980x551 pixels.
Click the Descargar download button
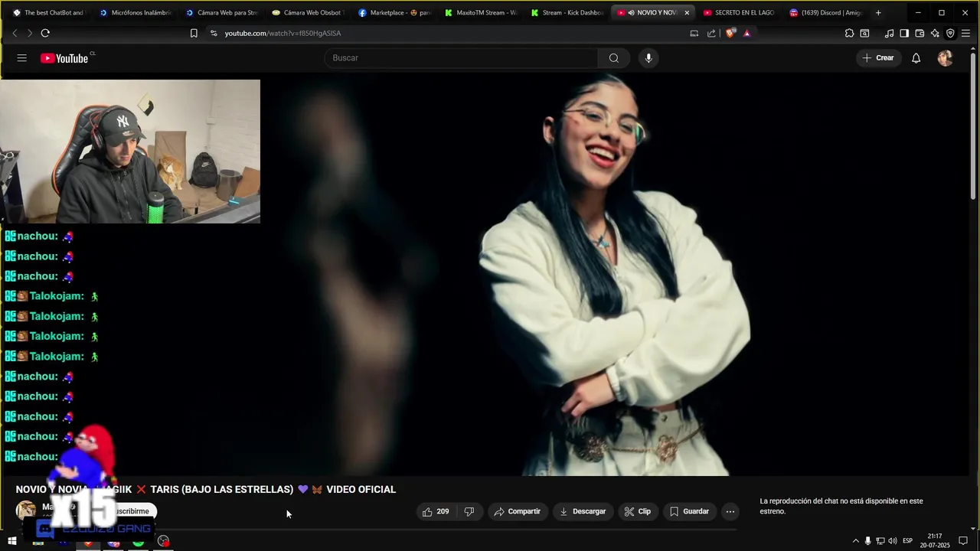[x=583, y=511]
